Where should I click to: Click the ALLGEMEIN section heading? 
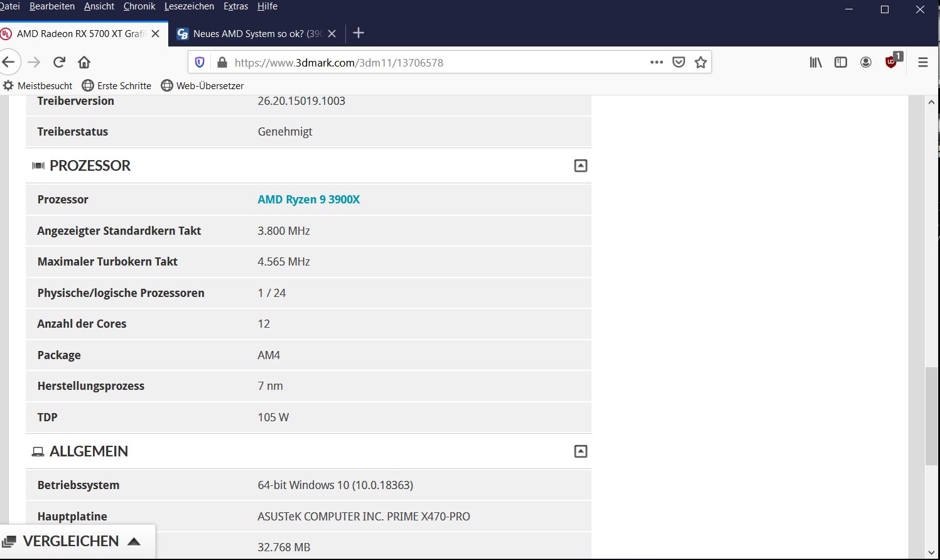[x=89, y=451]
